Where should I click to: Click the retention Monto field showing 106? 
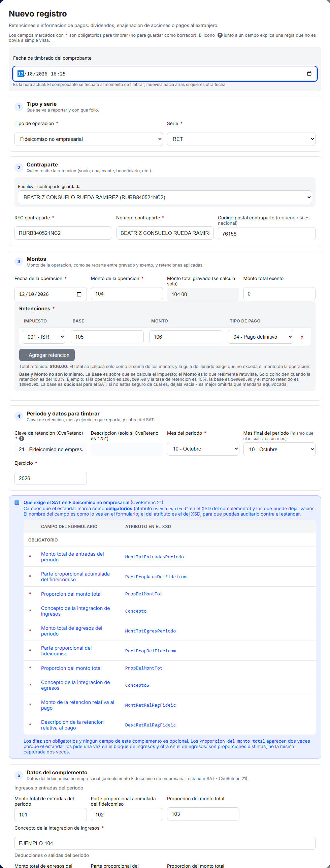coord(186,337)
